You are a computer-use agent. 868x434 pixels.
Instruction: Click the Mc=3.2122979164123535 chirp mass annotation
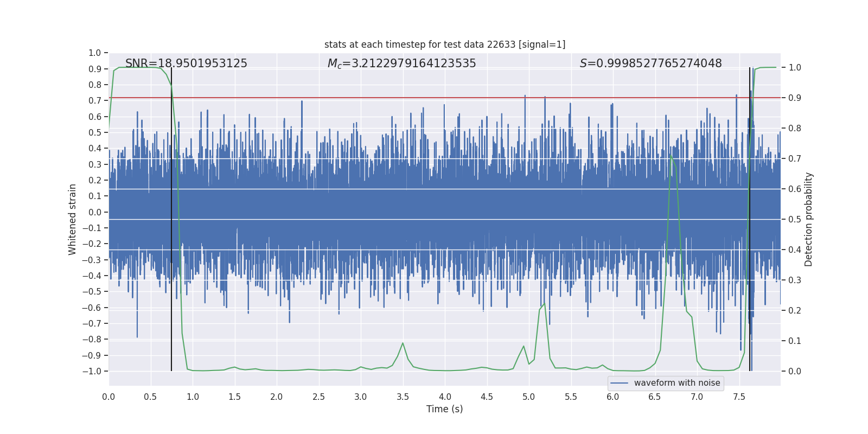coord(402,63)
